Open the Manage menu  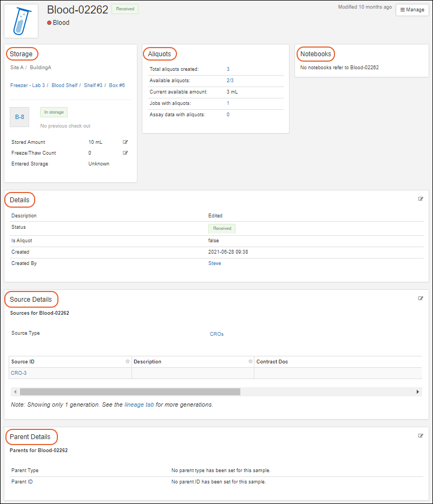pos(412,10)
